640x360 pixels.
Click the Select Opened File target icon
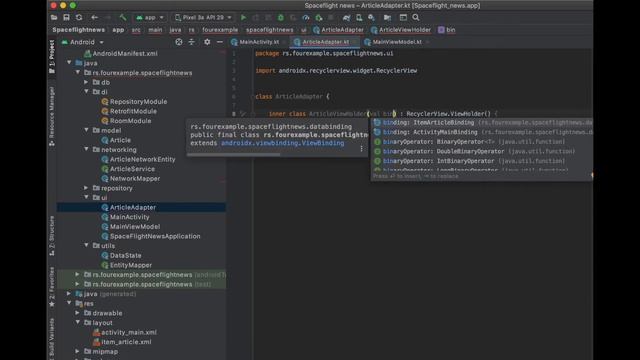[x=179, y=42]
